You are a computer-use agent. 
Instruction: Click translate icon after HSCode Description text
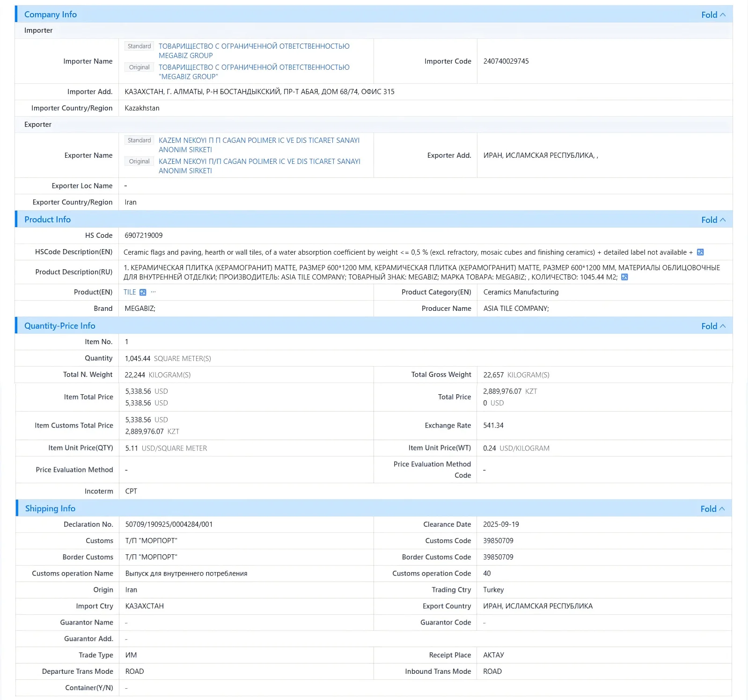[x=700, y=252]
